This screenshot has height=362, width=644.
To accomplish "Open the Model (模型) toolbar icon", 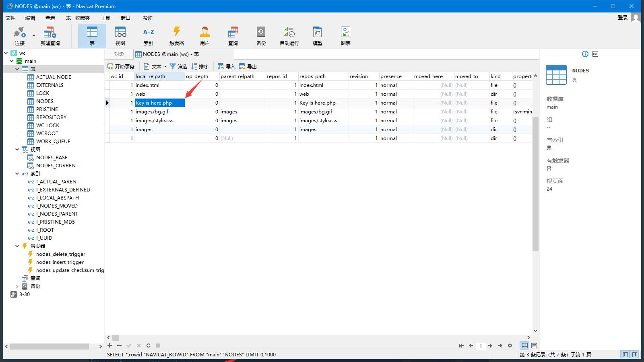I will point(318,36).
